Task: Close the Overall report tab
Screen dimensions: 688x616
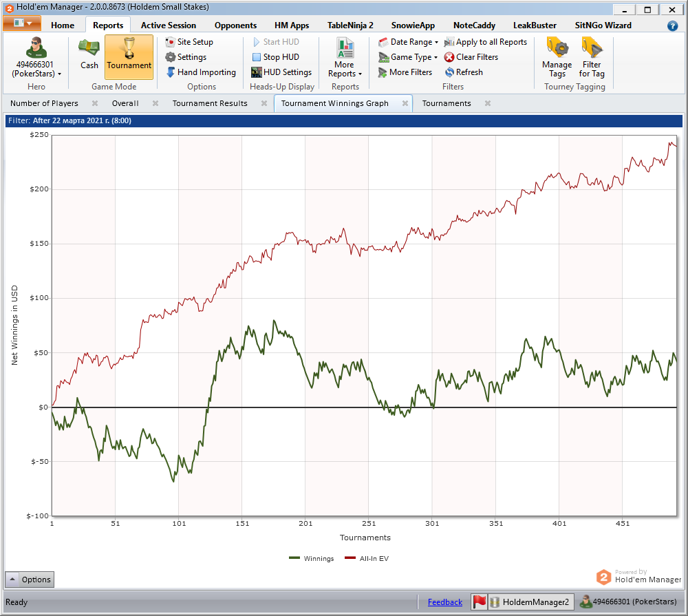Action: pyautogui.click(x=155, y=104)
